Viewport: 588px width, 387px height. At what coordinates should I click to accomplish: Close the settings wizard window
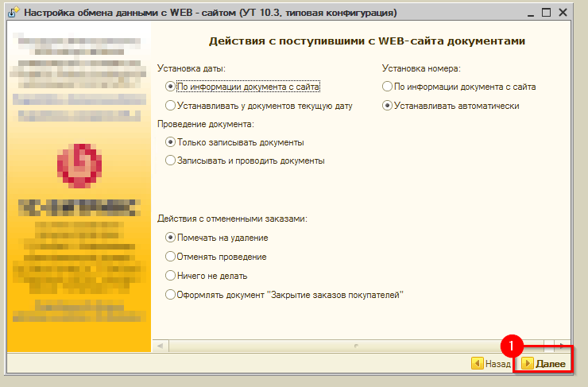point(565,14)
